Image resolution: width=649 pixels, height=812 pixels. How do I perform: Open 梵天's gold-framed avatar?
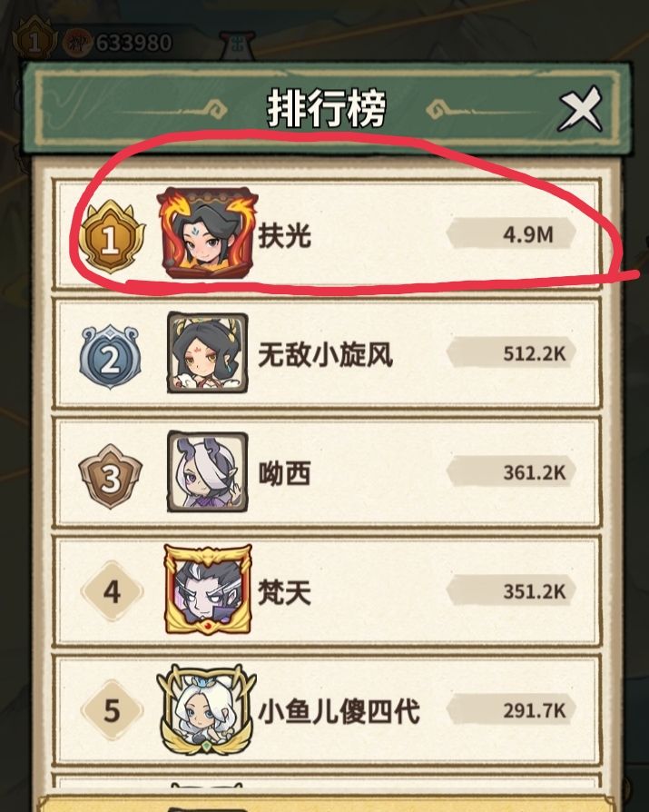[208, 589]
